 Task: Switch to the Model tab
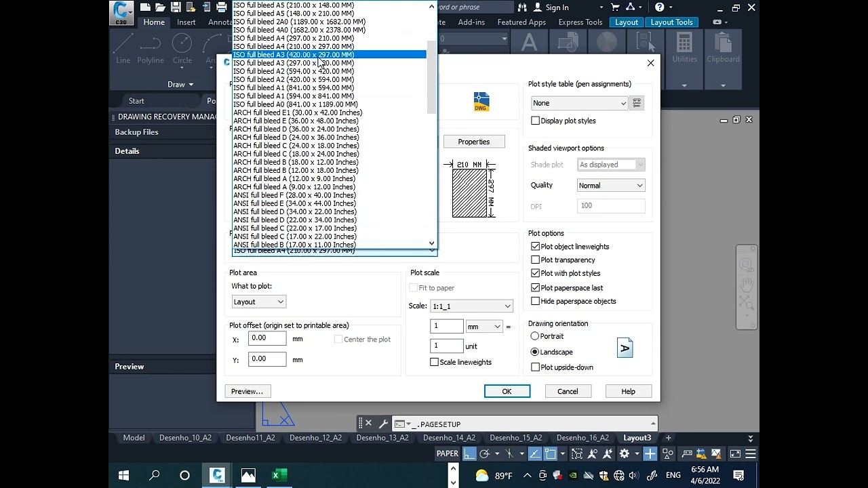tap(134, 438)
